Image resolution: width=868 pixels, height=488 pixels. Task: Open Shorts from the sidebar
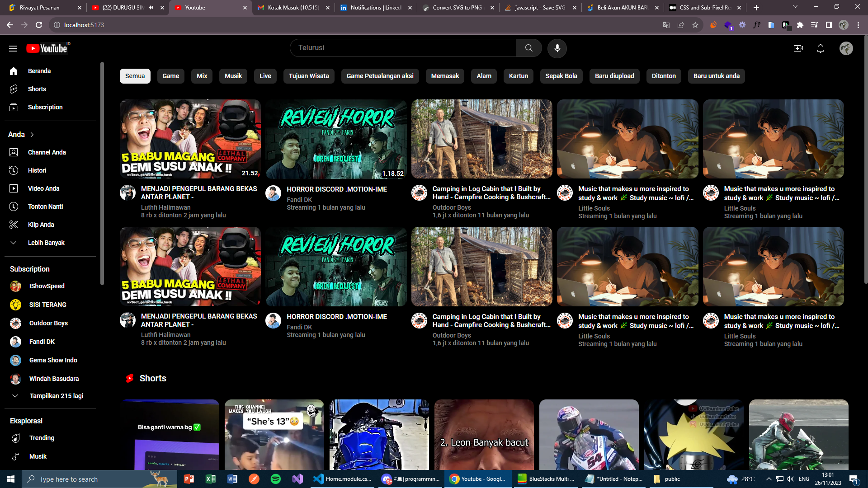click(37, 89)
